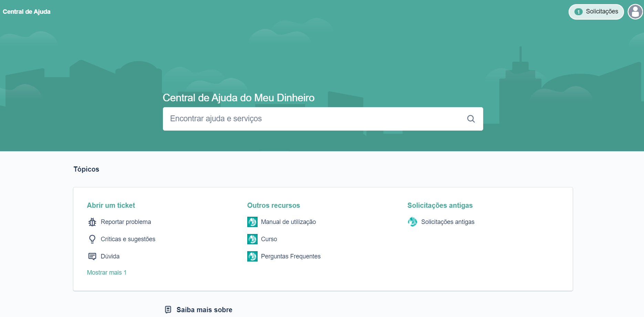644x317 pixels.
Task: Click the bug icon beside Reportar problema
Action: (x=92, y=222)
